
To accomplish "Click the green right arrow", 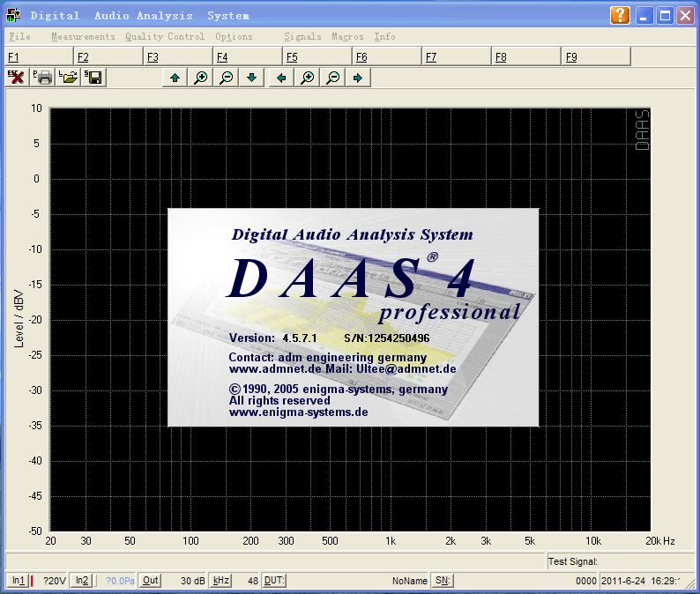I will (x=358, y=78).
